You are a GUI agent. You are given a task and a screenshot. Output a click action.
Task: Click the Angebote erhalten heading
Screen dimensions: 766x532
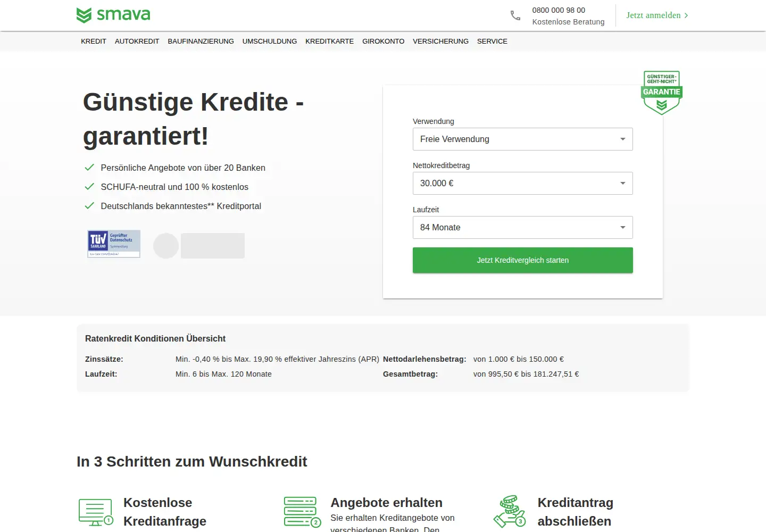387,503
